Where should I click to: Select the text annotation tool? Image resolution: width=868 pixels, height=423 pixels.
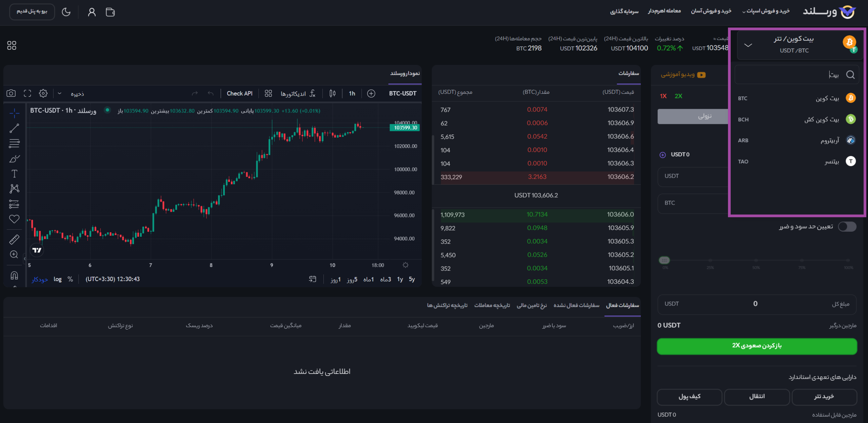[14, 174]
